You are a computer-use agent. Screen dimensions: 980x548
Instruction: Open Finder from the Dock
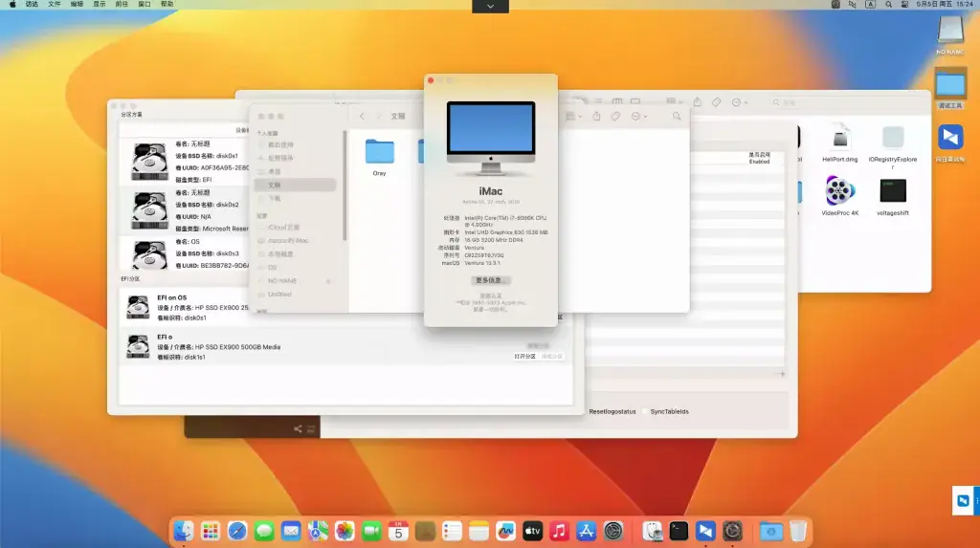pos(183,531)
